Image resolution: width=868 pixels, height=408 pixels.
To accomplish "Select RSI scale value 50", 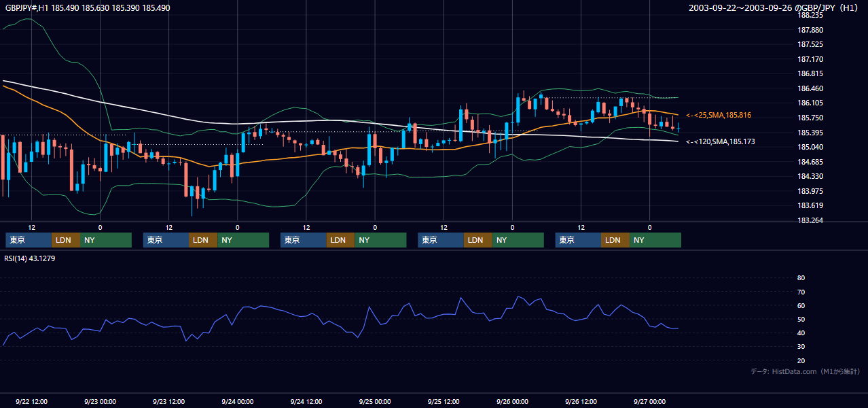I will click(801, 319).
